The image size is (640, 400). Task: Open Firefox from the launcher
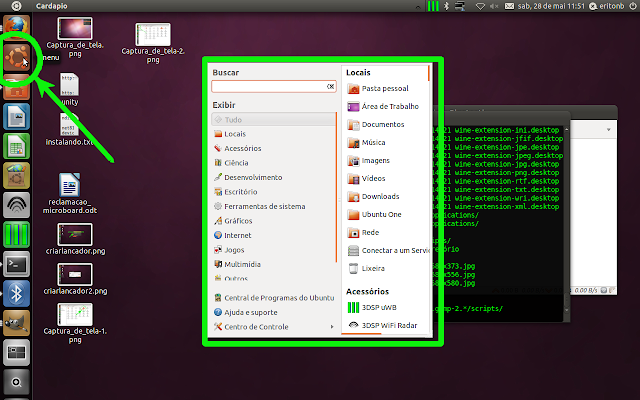click(x=16, y=27)
